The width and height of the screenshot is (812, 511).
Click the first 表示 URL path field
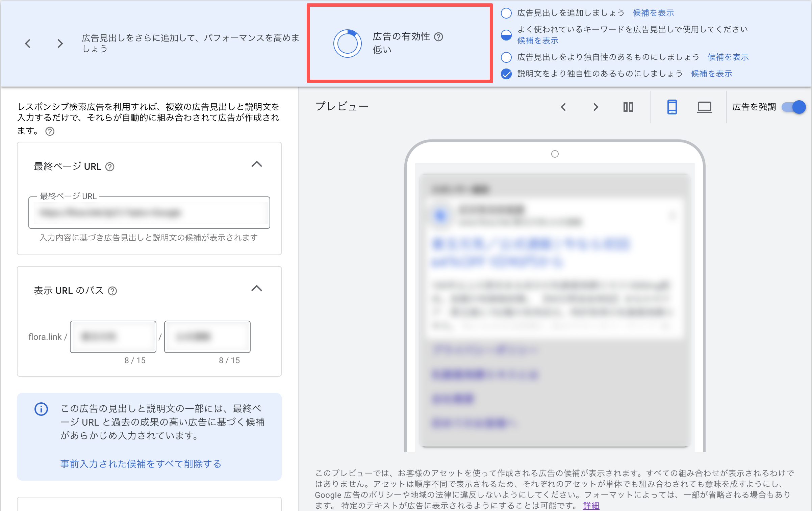click(113, 337)
